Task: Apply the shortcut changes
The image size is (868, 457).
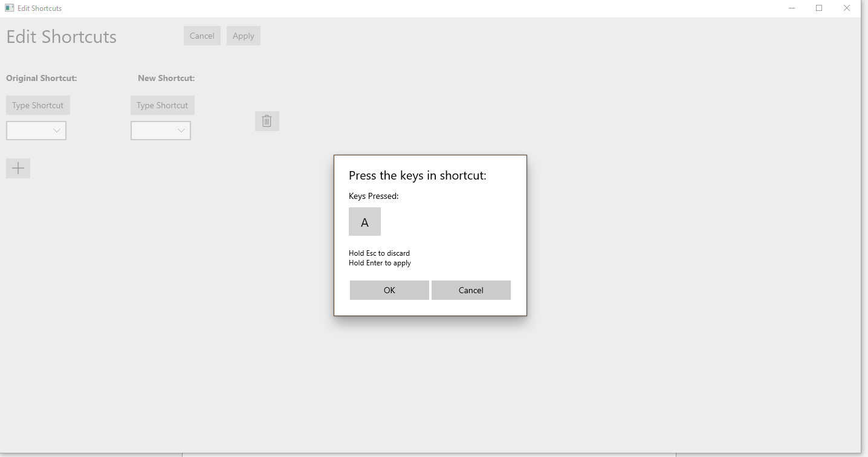Action: coord(243,36)
